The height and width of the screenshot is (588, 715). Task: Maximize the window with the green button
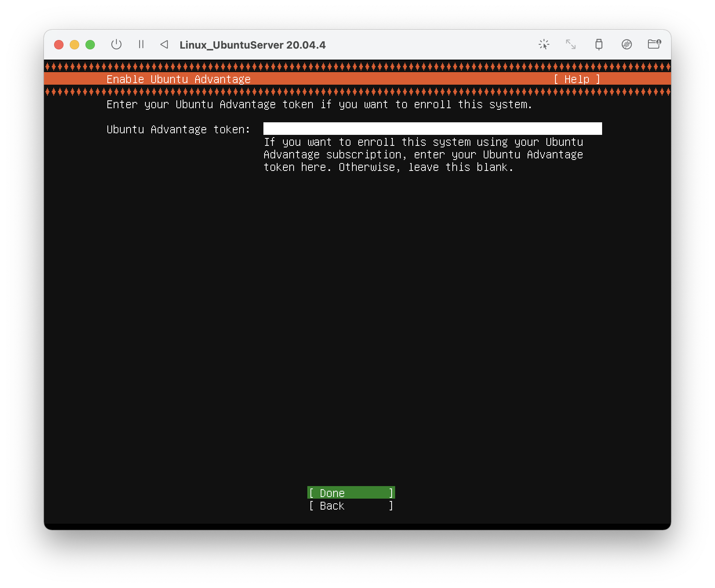click(x=90, y=45)
